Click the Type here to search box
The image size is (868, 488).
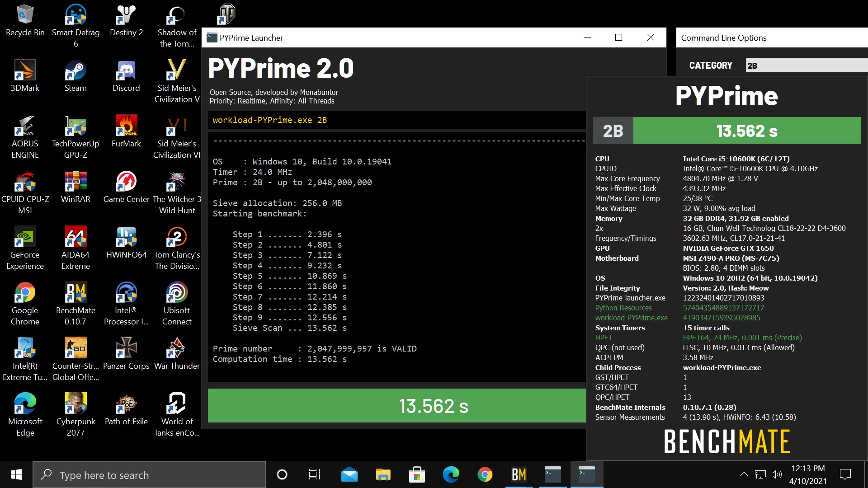tap(149, 474)
